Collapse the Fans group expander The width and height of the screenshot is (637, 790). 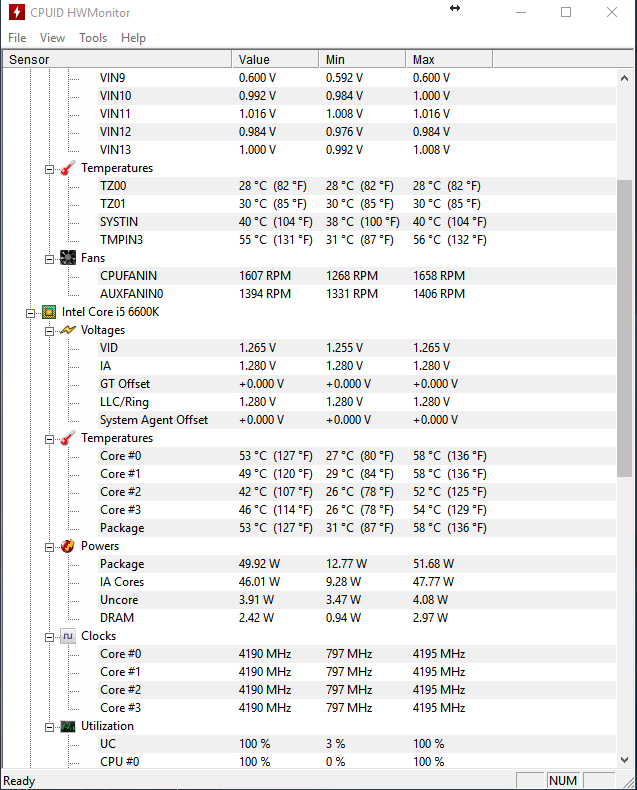50,258
